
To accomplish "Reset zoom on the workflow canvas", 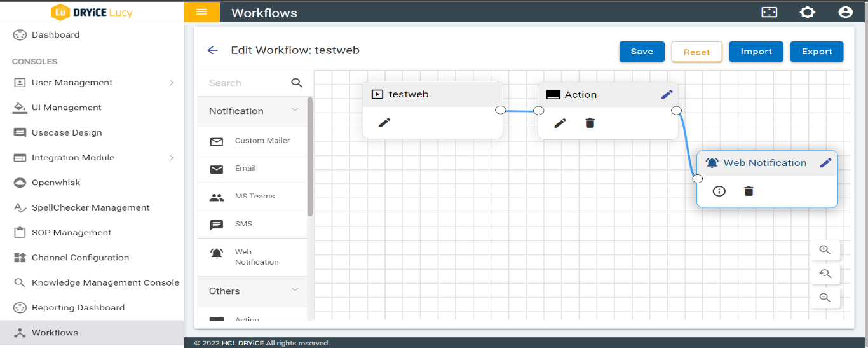I will 825,274.
